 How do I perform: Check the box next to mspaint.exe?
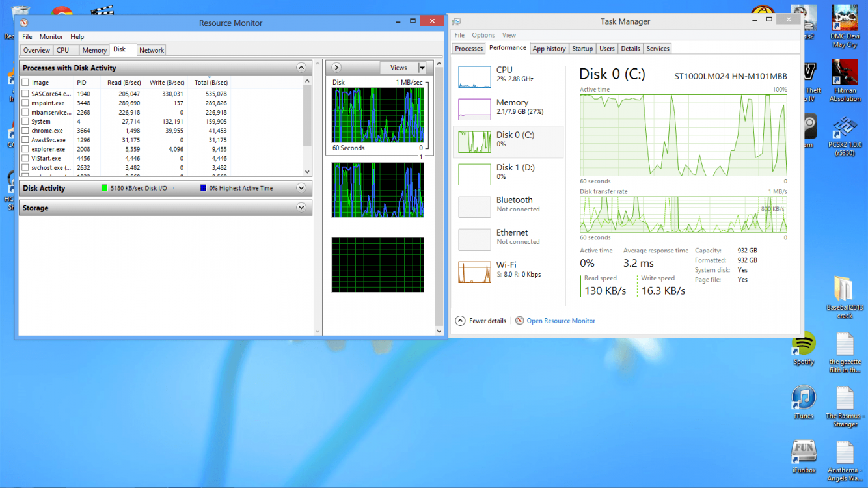point(25,103)
